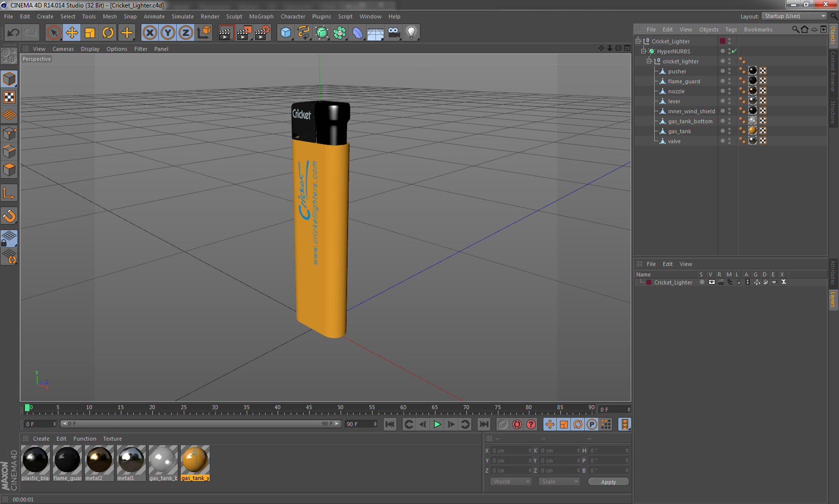Viewport: 839px width, 504px height.
Task: Open the Edit Render Settings icon
Action: pos(263,33)
